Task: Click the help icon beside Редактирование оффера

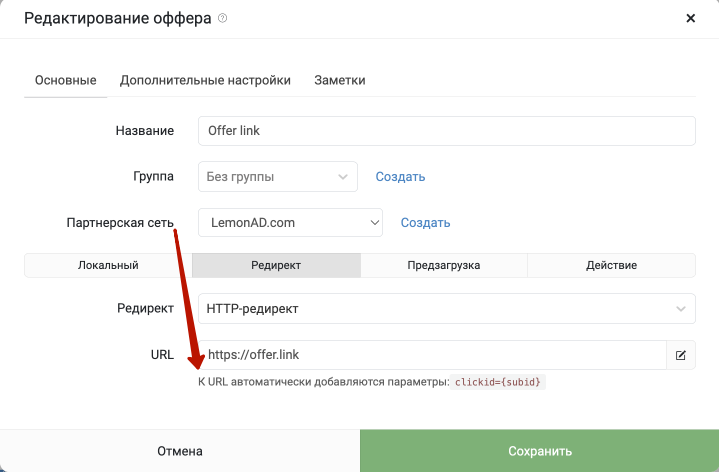Action: 222,18
